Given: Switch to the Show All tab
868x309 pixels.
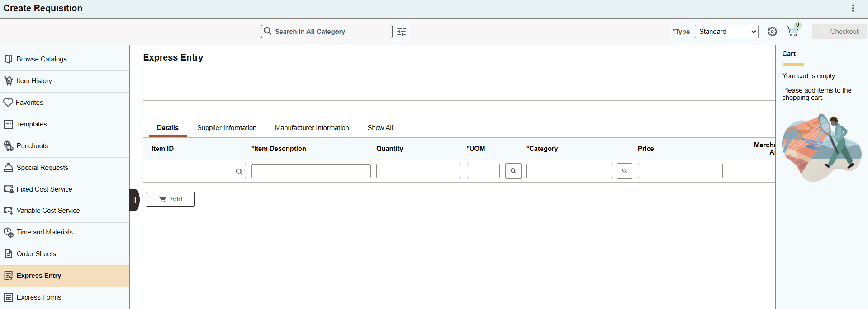Looking at the screenshot, I should coord(380,128).
